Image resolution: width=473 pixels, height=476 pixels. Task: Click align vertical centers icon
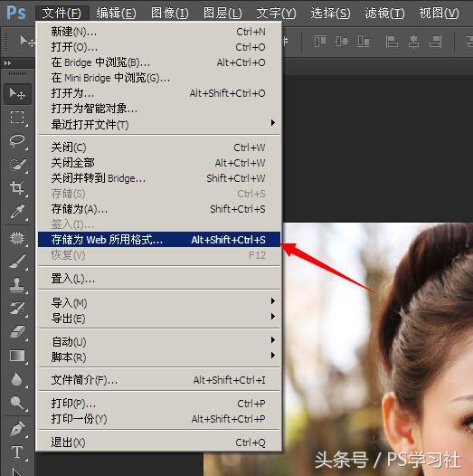(x=342, y=42)
